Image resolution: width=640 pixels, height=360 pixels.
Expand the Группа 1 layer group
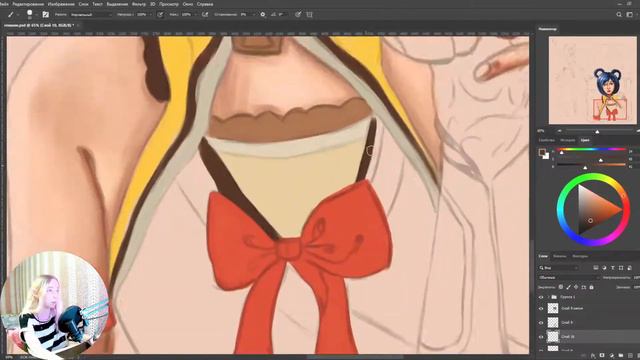(548, 297)
